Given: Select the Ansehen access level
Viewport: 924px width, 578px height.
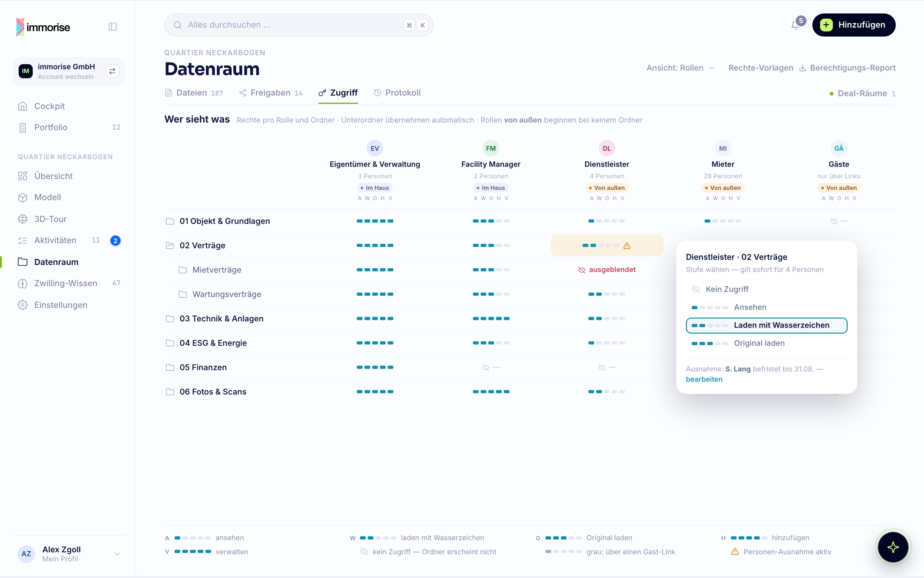Looking at the screenshot, I should tap(766, 307).
